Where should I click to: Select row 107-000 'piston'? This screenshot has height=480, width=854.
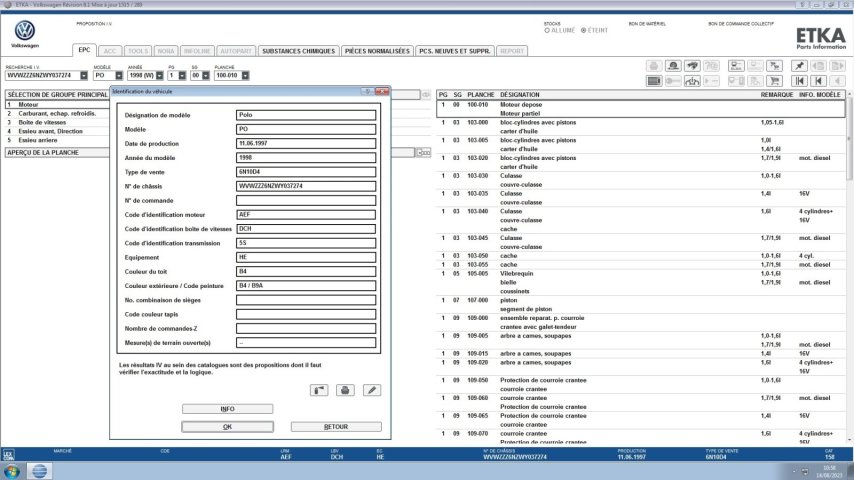(641, 305)
